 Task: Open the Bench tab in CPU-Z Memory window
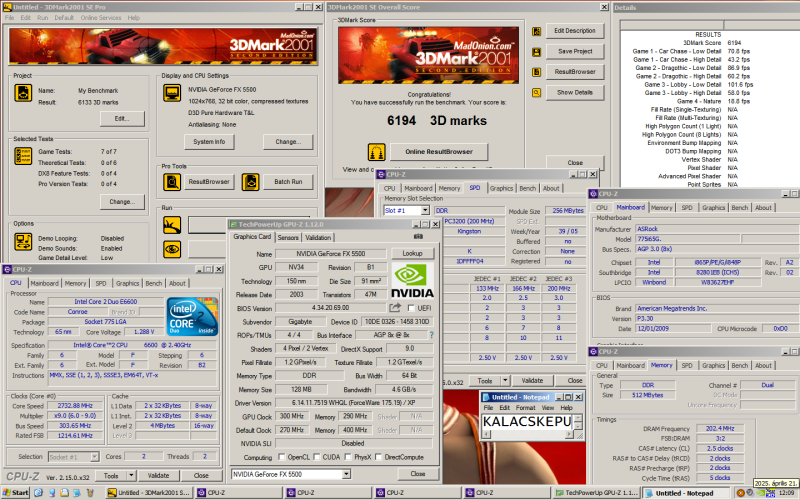(739, 365)
